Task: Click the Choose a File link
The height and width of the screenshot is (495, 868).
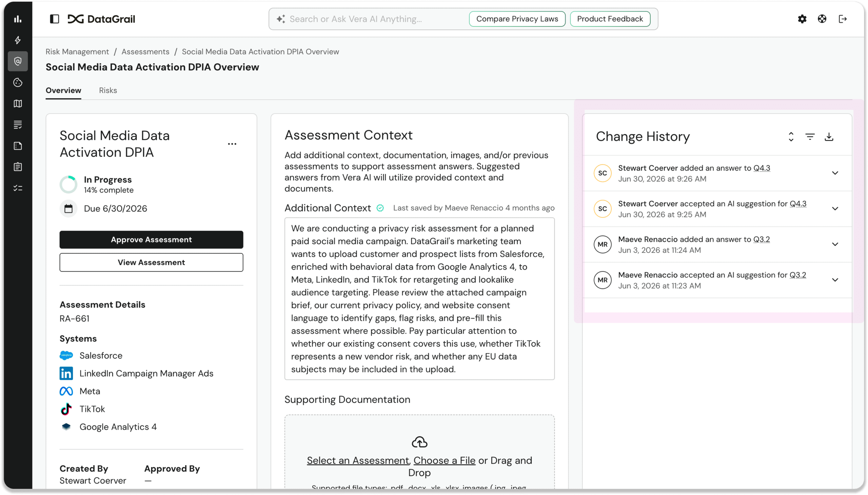Action: pyautogui.click(x=444, y=461)
